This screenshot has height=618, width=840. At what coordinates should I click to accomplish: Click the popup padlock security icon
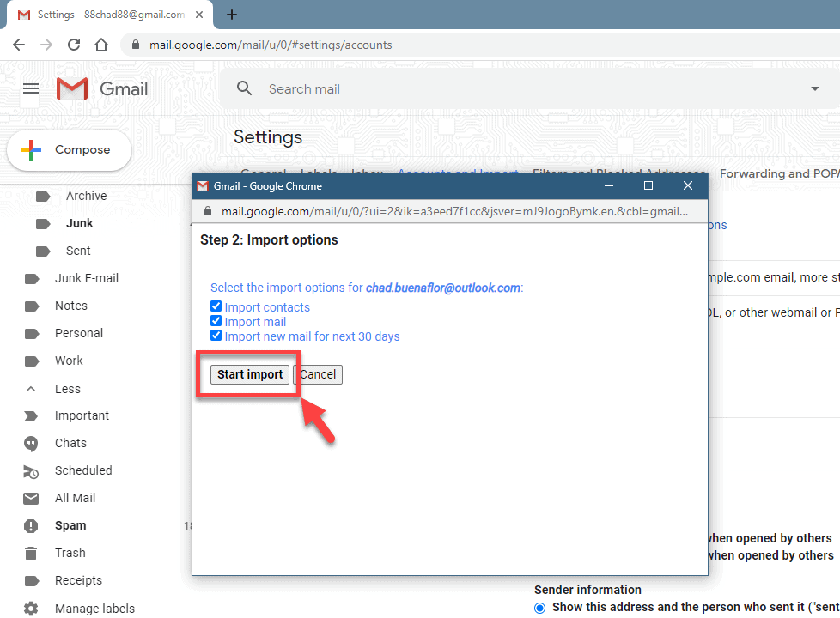[208, 211]
